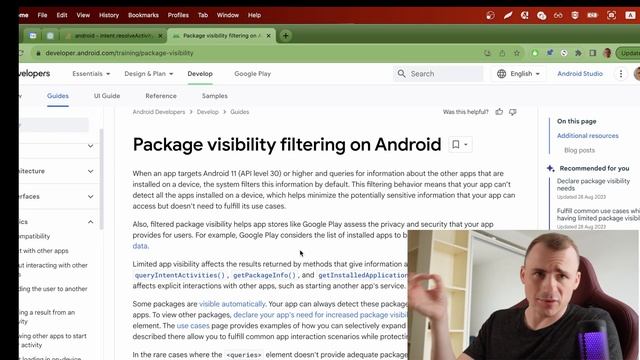Click the white circular extension icon
The height and width of the screenshot is (360, 640).
(x=564, y=53)
